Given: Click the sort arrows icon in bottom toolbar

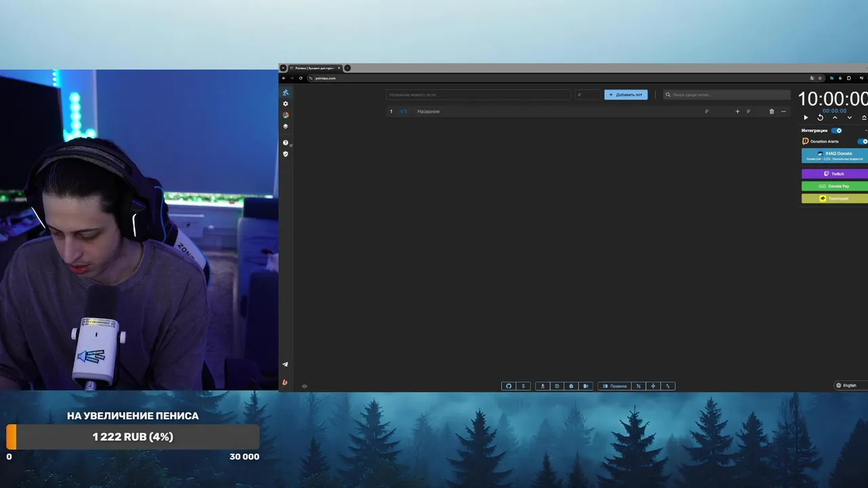Looking at the screenshot, I should point(668,386).
